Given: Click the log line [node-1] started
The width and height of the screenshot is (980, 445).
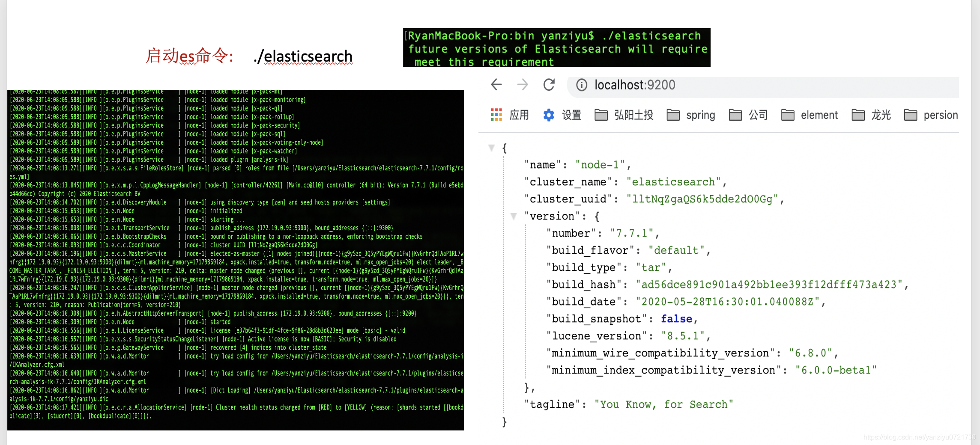Looking at the screenshot, I should click(120, 322).
